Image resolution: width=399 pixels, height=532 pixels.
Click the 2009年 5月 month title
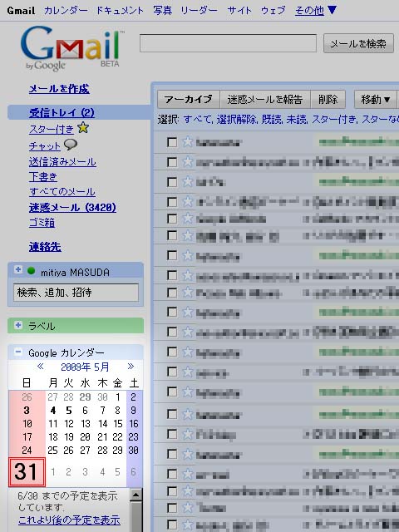point(85,367)
